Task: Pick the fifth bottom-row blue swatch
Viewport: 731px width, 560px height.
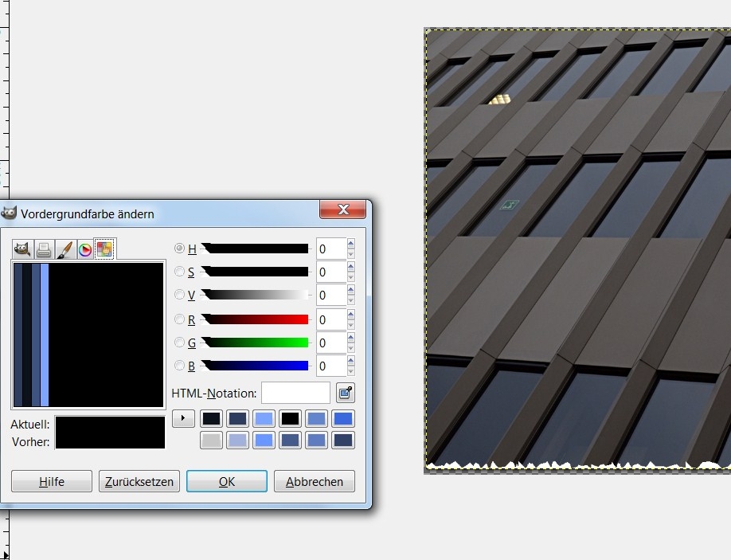Action: 317,441
